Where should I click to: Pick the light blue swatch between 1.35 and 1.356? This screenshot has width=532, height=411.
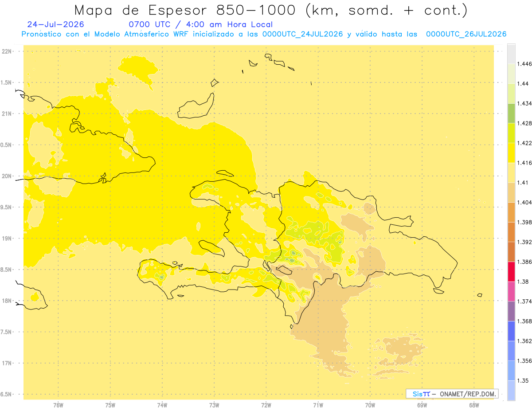click(x=511, y=371)
